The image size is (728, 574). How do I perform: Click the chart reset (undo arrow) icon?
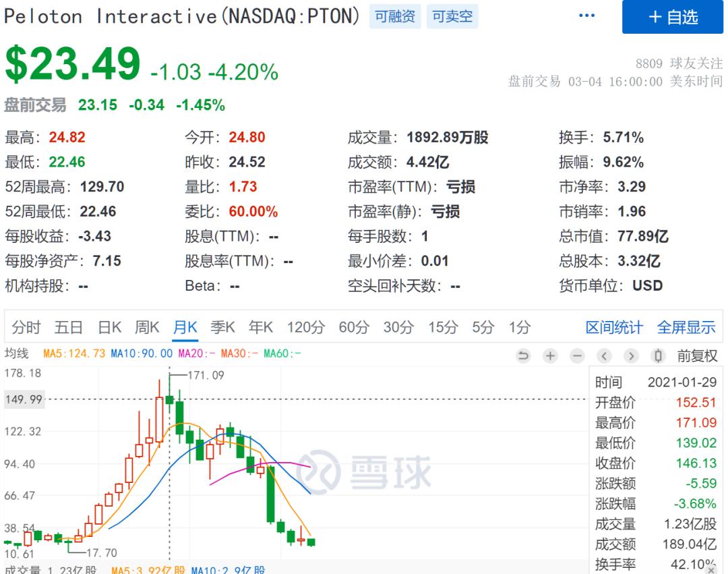point(523,356)
